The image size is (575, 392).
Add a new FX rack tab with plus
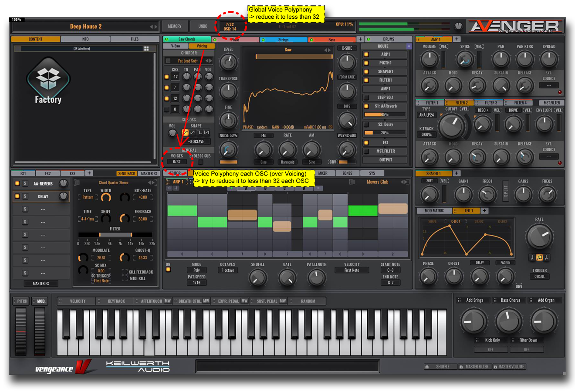click(x=89, y=173)
